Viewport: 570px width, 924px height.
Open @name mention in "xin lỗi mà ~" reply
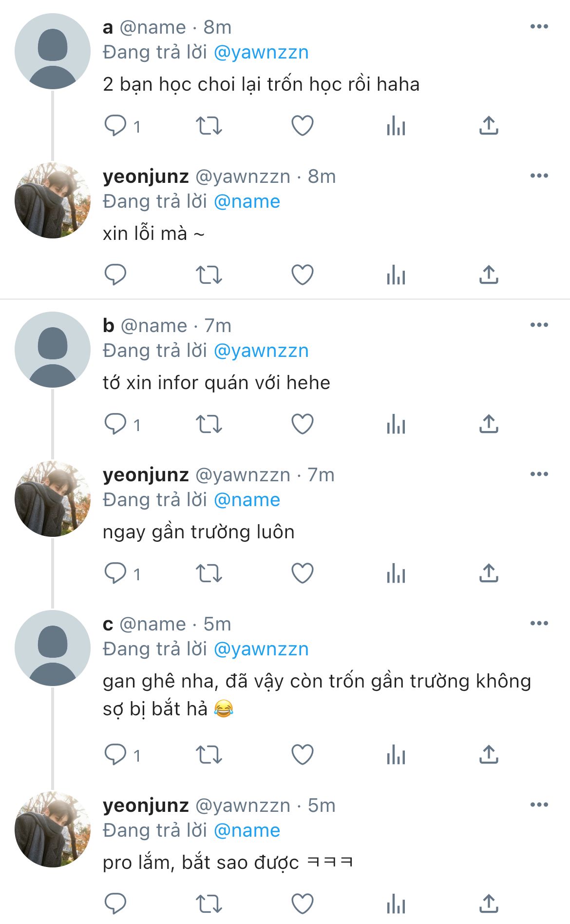pos(247,201)
